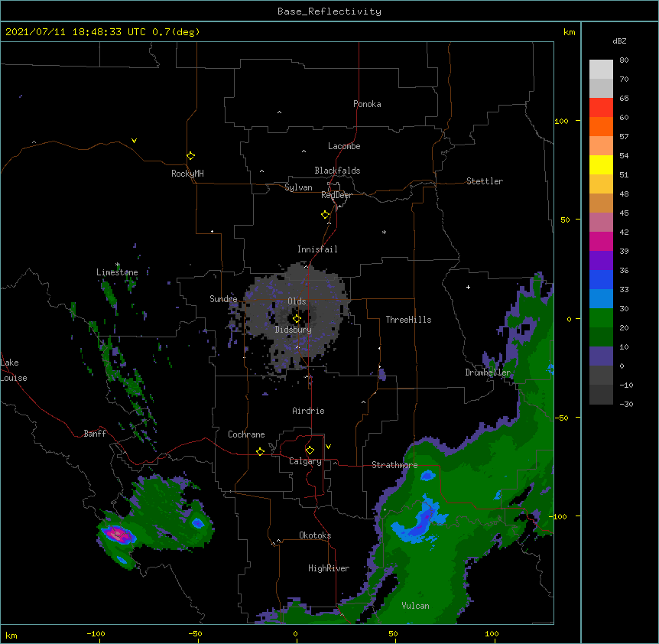Click the Limestone map label

tap(117, 272)
